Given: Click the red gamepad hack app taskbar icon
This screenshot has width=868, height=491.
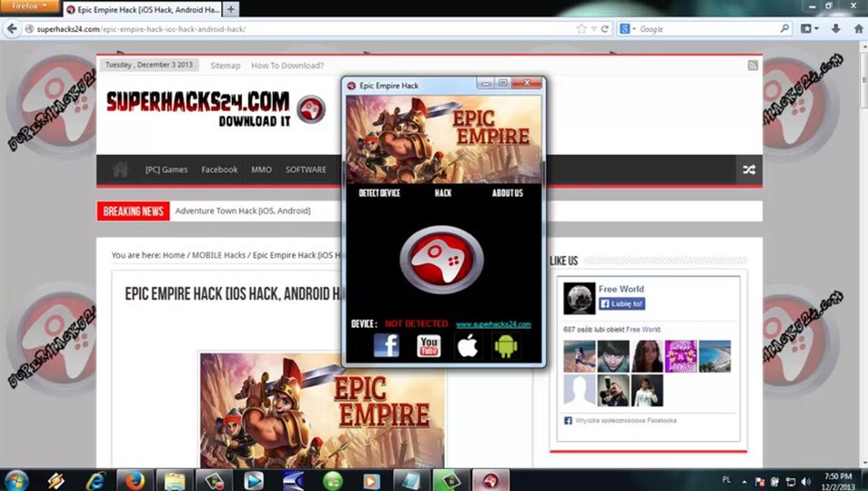Looking at the screenshot, I should coord(491,480).
